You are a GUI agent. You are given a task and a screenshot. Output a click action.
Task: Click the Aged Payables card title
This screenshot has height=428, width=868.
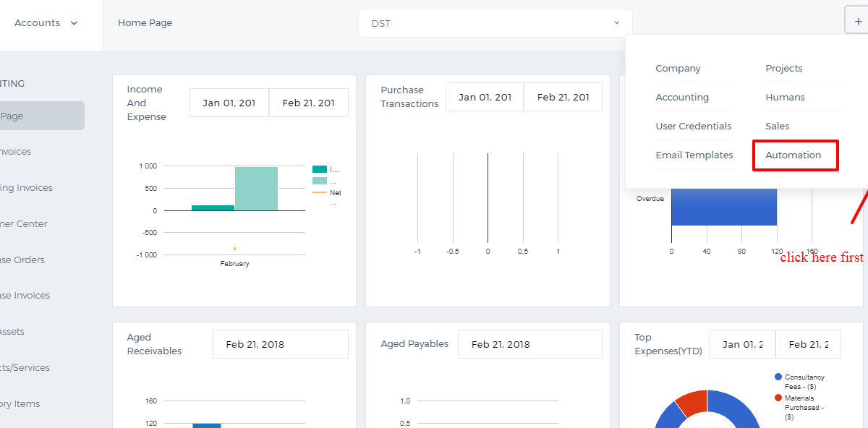[x=414, y=344]
